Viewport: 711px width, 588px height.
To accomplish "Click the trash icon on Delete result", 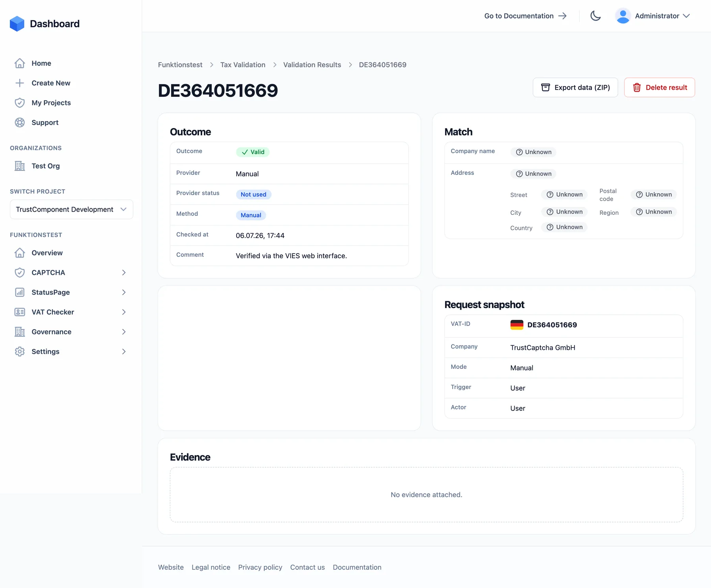I will click(x=637, y=87).
